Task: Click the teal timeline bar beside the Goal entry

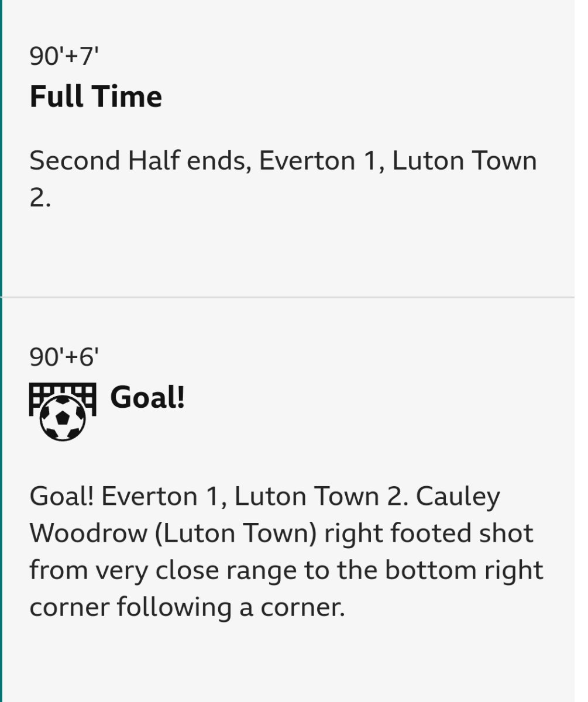Action: pos(1,500)
